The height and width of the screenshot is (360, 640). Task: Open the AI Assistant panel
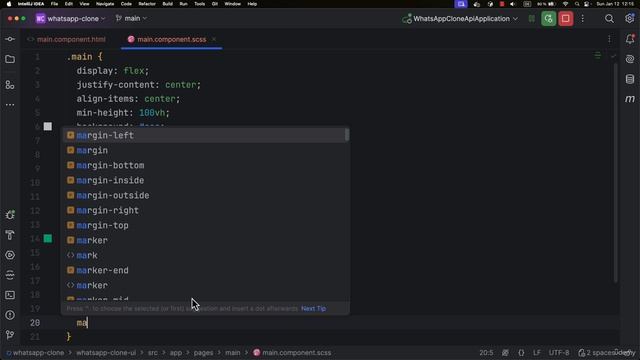point(630,59)
